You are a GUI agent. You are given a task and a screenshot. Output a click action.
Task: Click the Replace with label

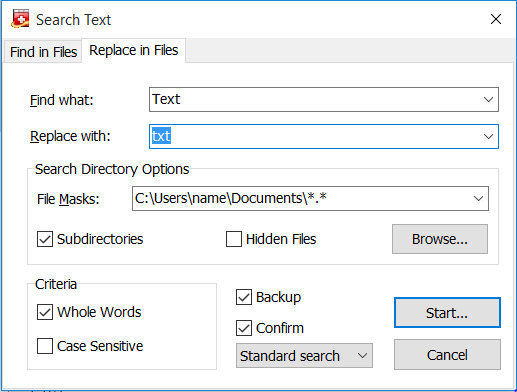(70, 136)
